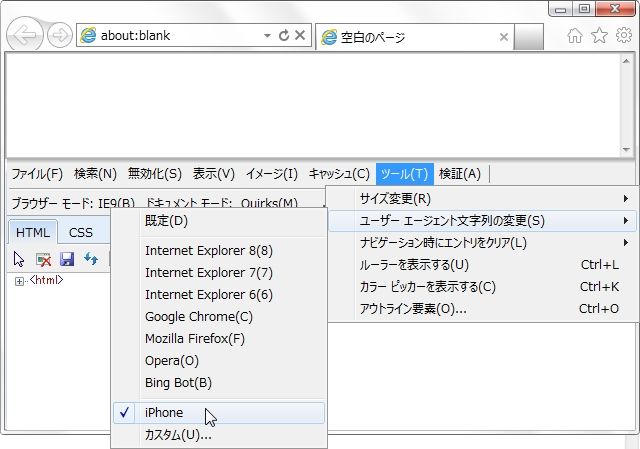
Task: Open the address bar history dropdown arrow
Action: pyautogui.click(x=267, y=36)
